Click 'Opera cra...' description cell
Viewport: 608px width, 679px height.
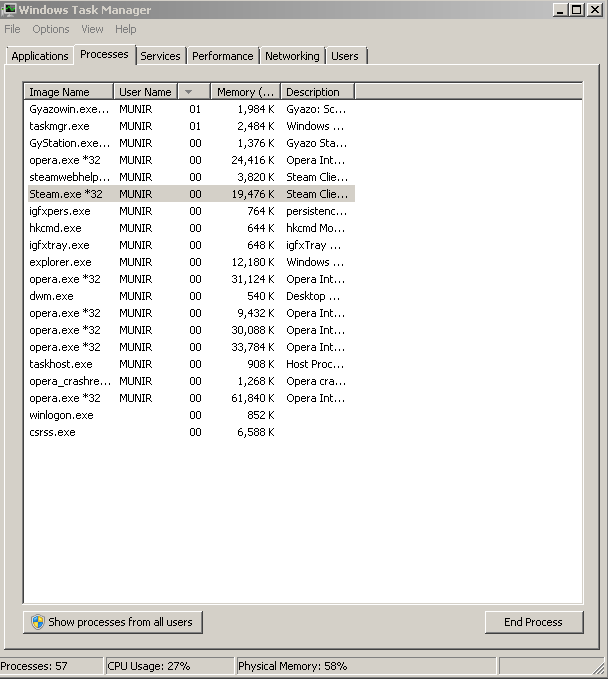(x=316, y=381)
